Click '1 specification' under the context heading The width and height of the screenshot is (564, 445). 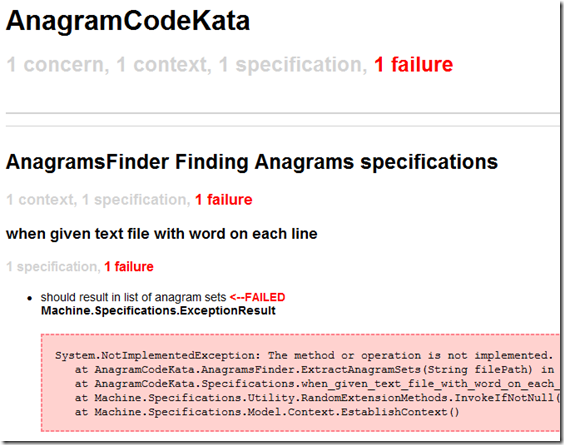click(53, 267)
